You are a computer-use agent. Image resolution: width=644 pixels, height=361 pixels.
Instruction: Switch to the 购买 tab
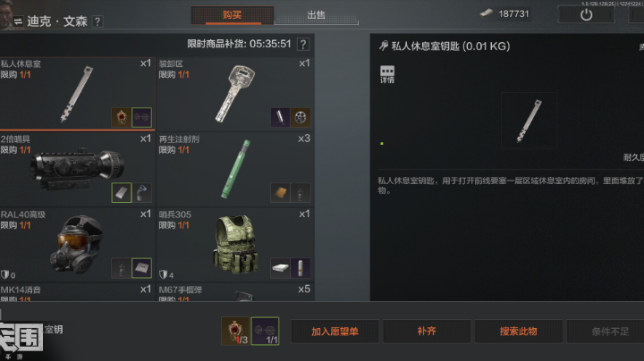tap(232, 15)
